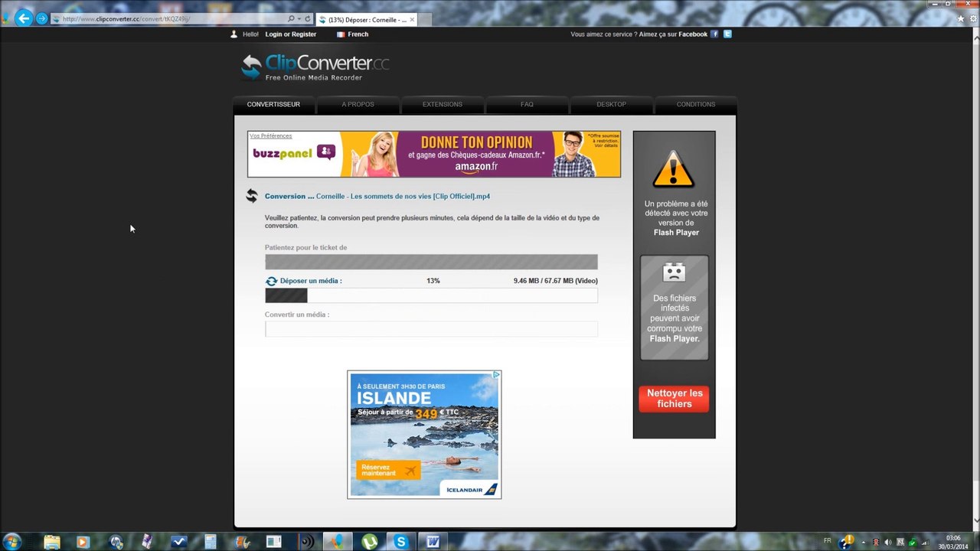The height and width of the screenshot is (551, 980).
Task: Click the buzzpanel Amazon banner ad
Action: click(434, 154)
